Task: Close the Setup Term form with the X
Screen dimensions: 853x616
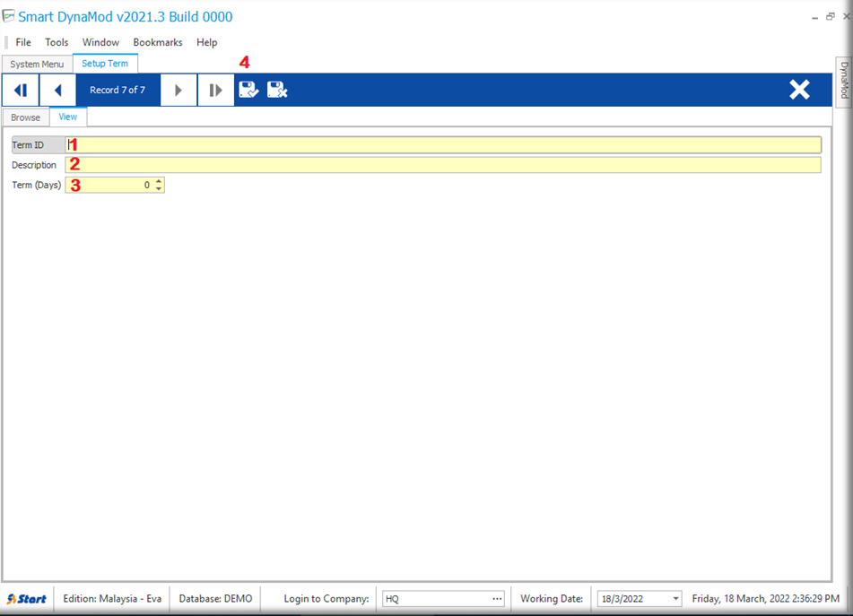Action: tap(798, 90)
